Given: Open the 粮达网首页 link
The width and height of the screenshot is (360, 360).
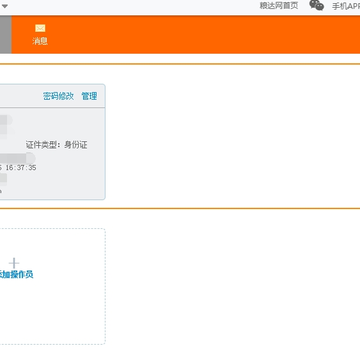Looking at the screenshot, I should click(279, 6).
